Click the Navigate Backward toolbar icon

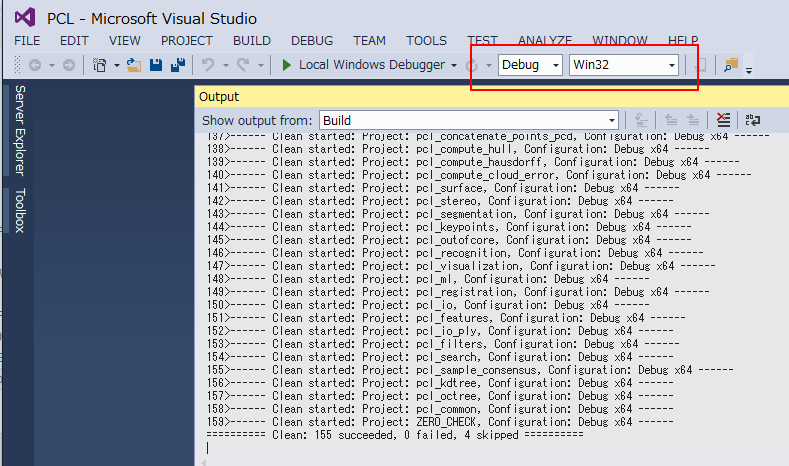coord(35,65)
